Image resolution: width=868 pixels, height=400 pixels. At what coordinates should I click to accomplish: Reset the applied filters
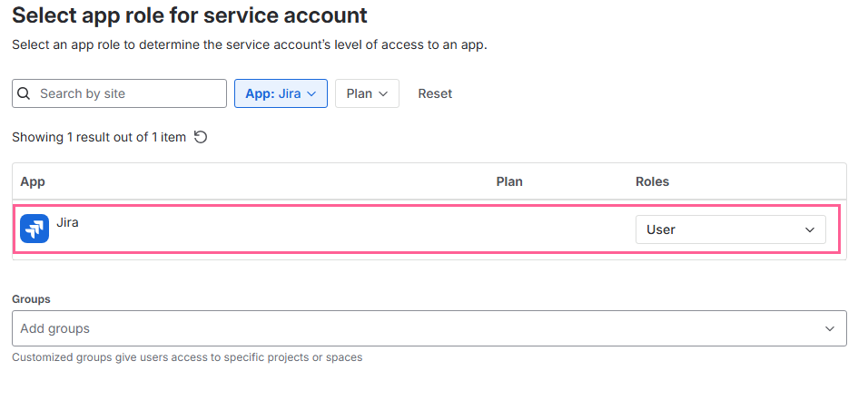pyautogui.click(x=435, y=93)
